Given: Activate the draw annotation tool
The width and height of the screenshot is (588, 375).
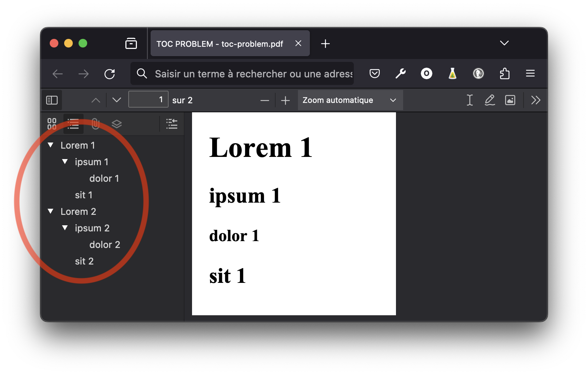Looking at the screenshot, I should (x=490, y=100).
